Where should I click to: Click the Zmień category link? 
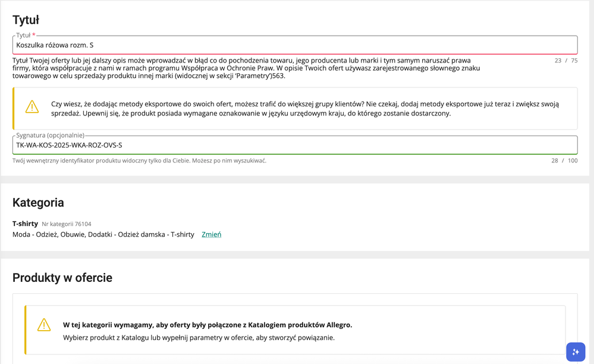click(x=211, y=234)
